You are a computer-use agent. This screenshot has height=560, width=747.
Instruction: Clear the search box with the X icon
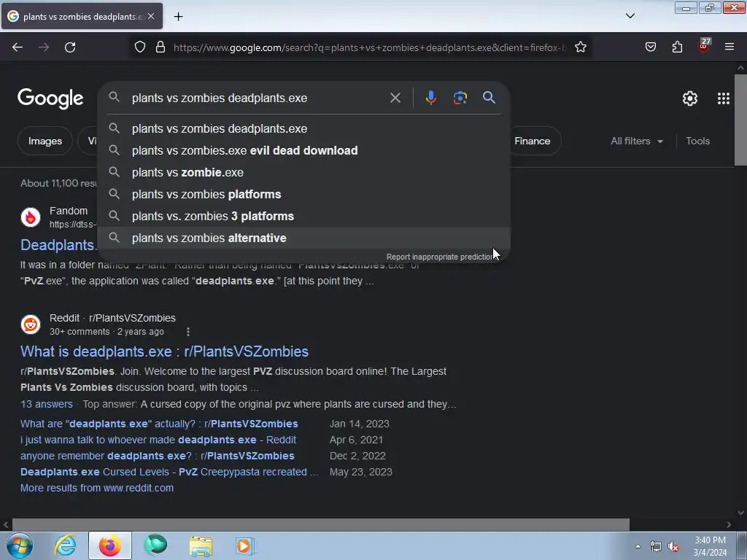[x=395, y=98]
